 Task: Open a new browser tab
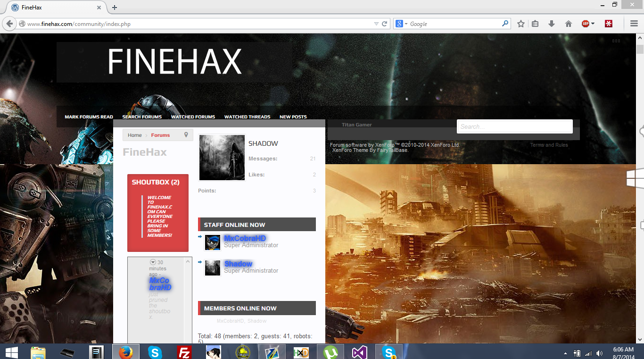click(115, 8)
